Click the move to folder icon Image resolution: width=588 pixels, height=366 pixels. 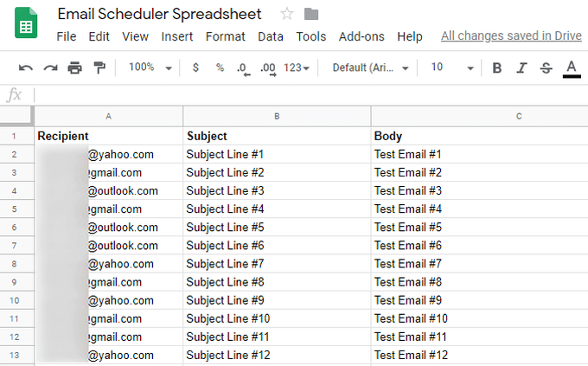coord(311,14)
